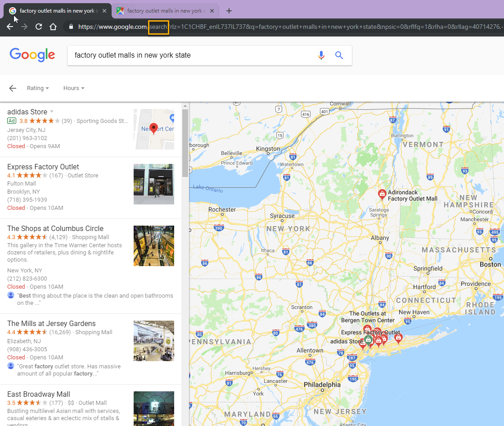Open the adidas Store ad options arrow
This screenshot has height=426, width=504.
point(52,112)
